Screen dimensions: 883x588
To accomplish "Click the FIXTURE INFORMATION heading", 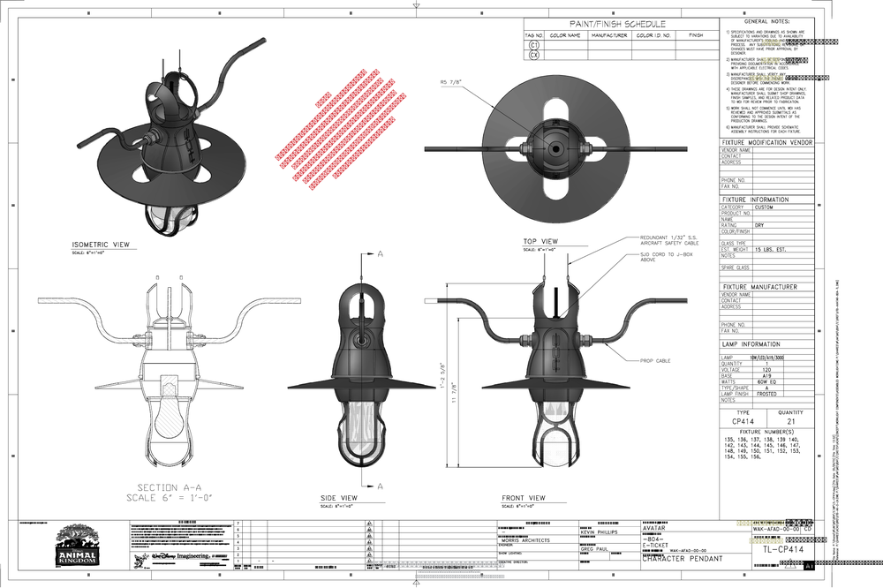I will (755, 200).
